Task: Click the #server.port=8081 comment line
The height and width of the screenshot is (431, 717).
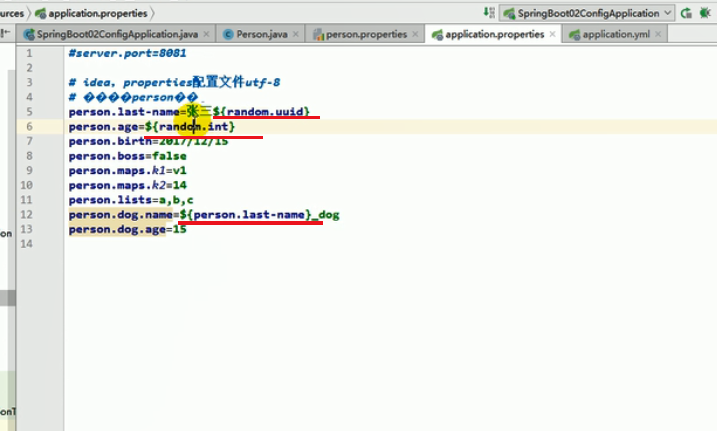Action: point(127,53)
